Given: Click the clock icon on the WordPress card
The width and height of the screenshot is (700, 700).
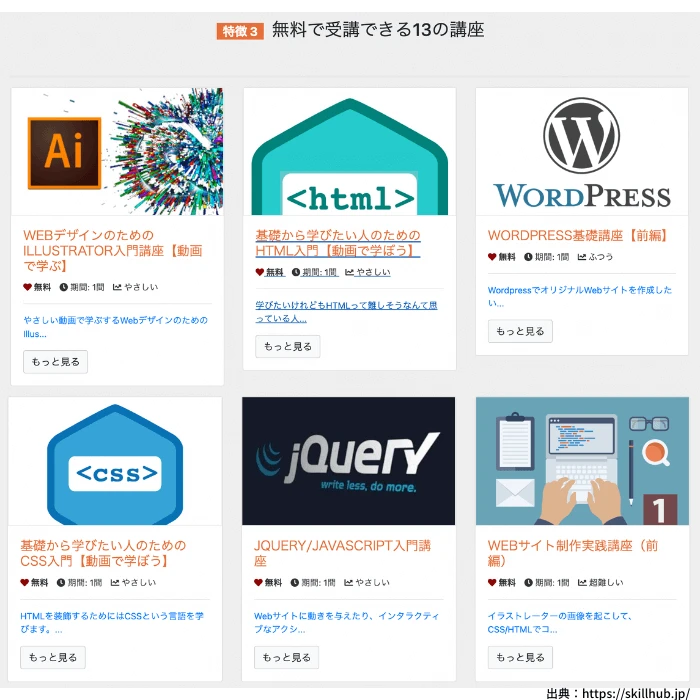Looking at the screenshot, I should (x=529, y=257).
